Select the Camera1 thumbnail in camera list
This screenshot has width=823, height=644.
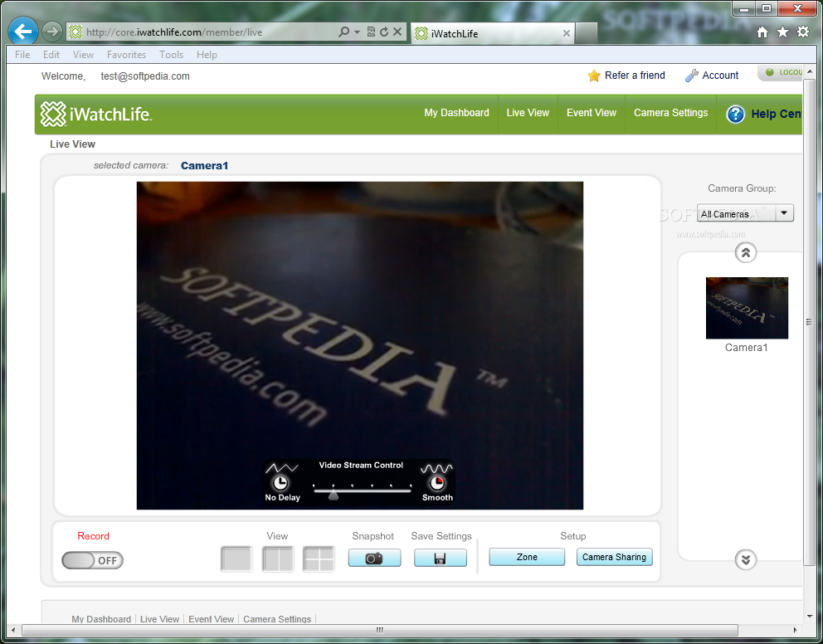[747, 308]
